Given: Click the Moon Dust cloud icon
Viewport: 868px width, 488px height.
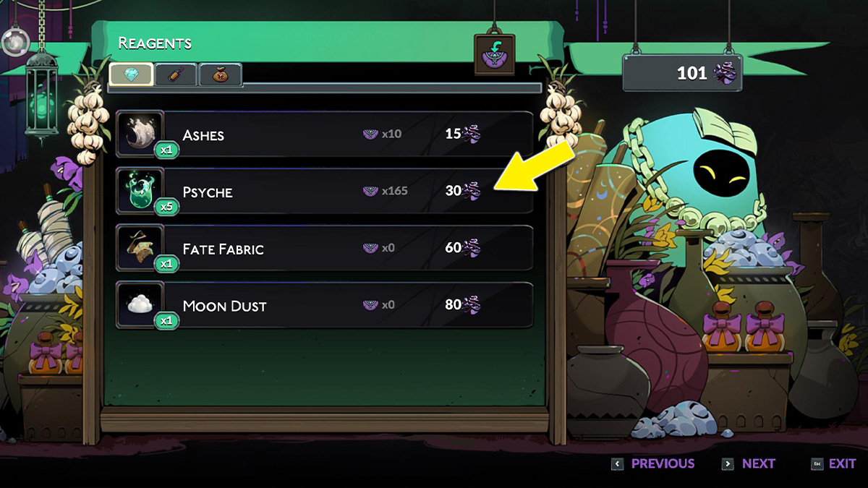Looking at the screenshot, I should [140, 305].
